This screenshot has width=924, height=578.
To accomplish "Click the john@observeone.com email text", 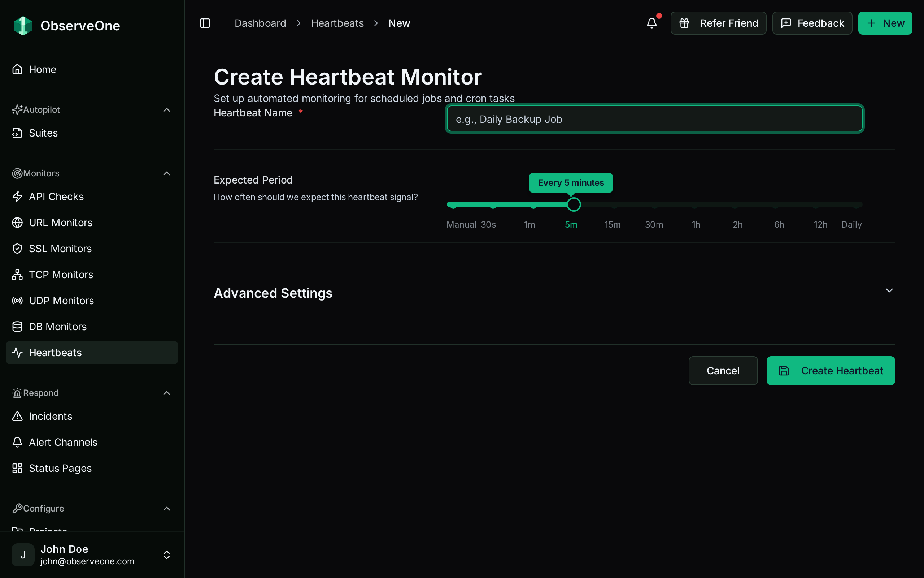I will click(87, 561).
